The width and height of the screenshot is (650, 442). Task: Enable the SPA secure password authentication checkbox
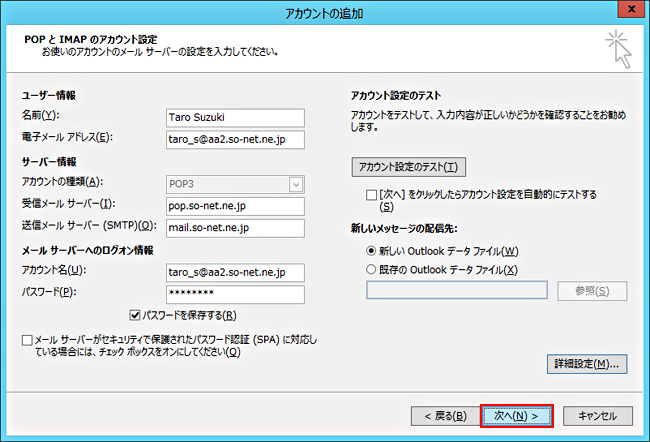tap(27, 341)
